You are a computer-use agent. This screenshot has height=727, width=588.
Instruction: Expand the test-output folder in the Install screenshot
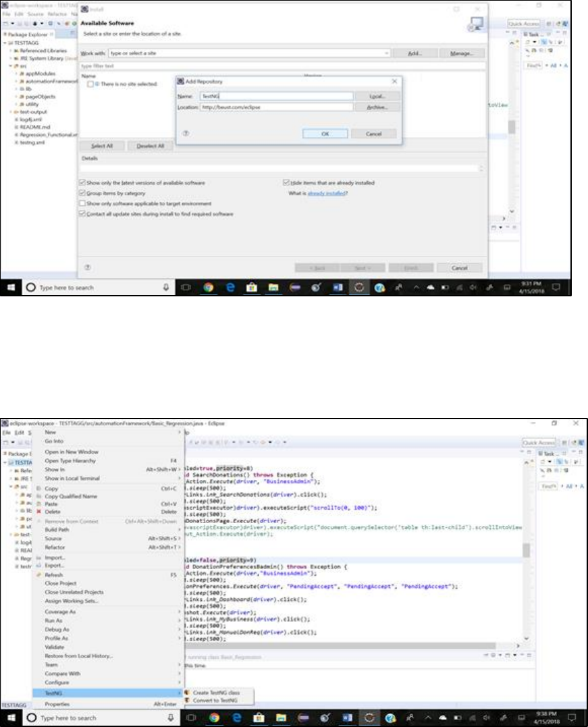11,112
